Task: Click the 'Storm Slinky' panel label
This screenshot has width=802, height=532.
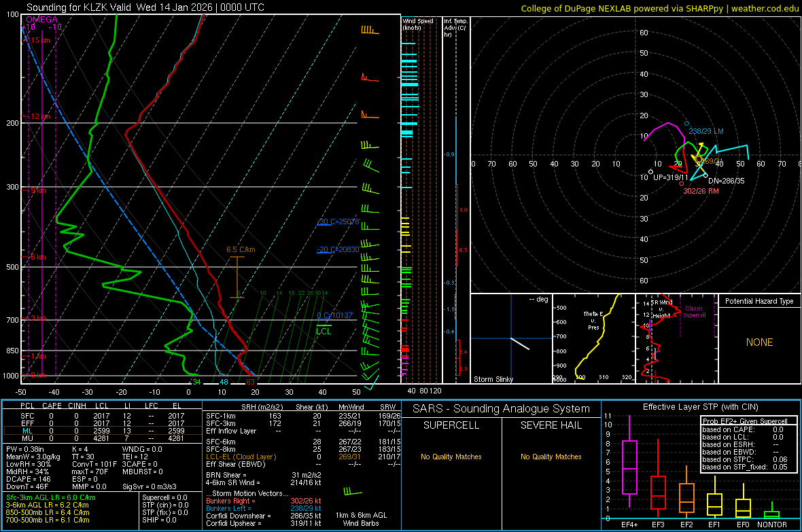Action: click(x=493, y=379)
